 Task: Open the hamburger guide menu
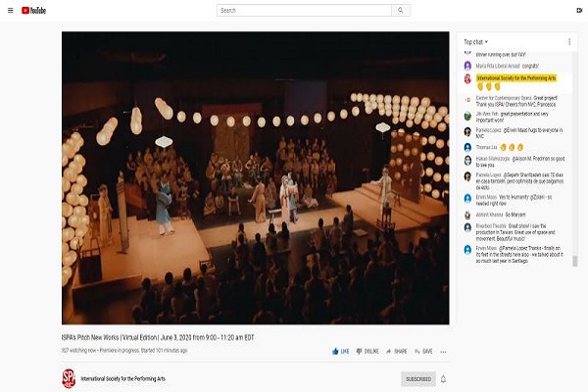pyautogui.click(x=11, y=11)
